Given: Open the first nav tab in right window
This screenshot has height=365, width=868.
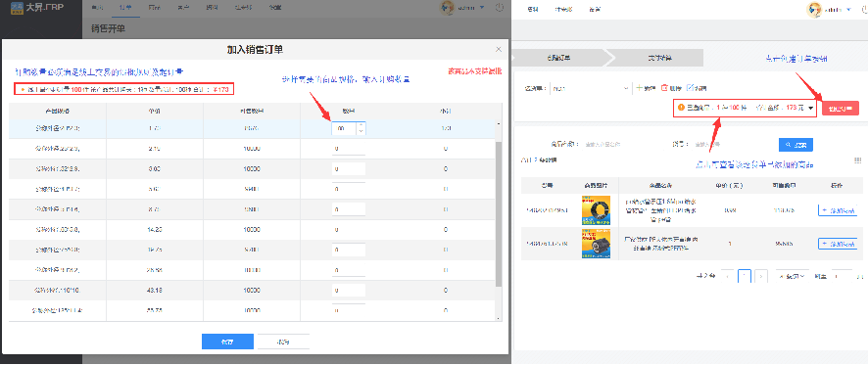Looking at the screenshot, I should click(533, 10).
